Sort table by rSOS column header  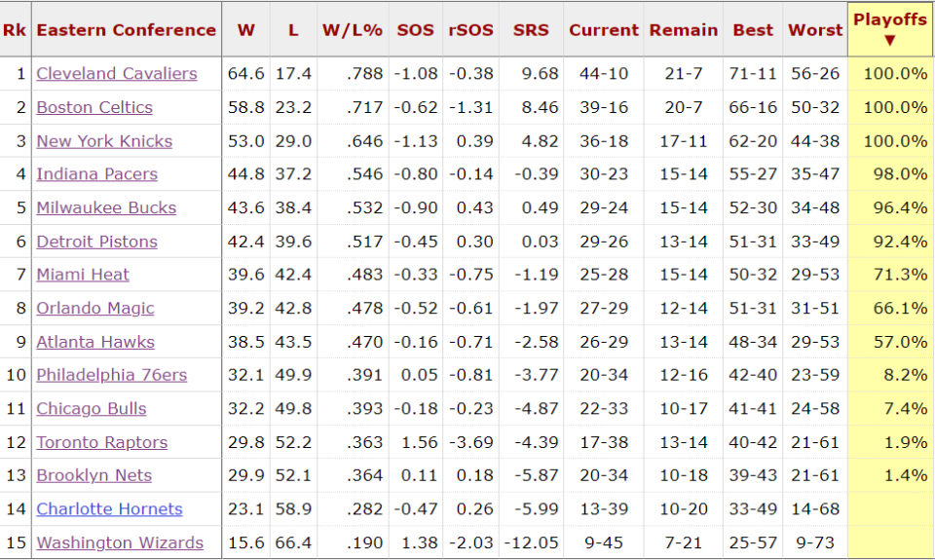[471, 30]
